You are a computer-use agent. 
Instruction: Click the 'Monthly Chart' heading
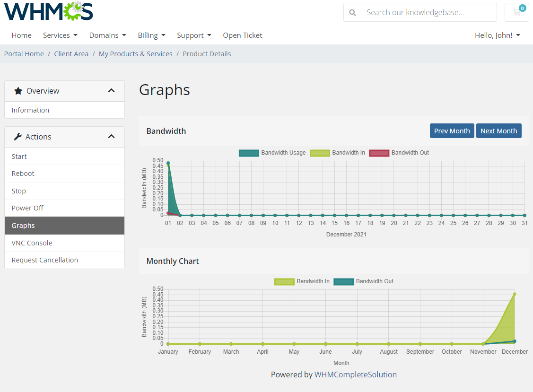[173, 261]
